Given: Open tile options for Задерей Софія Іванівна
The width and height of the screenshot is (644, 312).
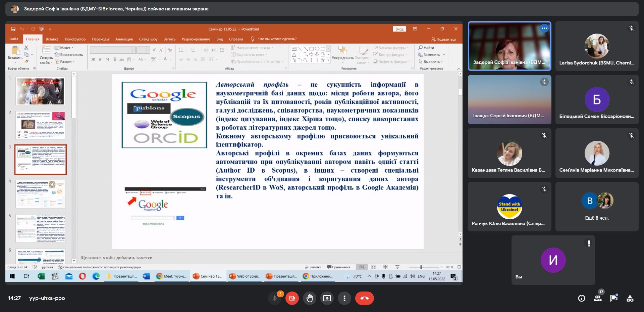Looking at the screenshot, I should click(544, 28).
